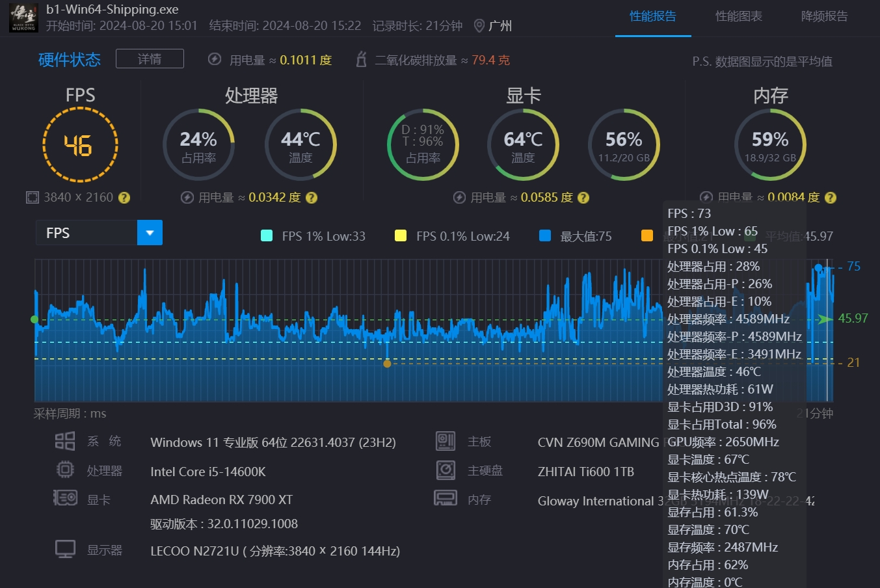Click the 开始时间: 2024-08-20 15:01 text
Viewport: 880px width, 588px height.
[x=122, y=26]
